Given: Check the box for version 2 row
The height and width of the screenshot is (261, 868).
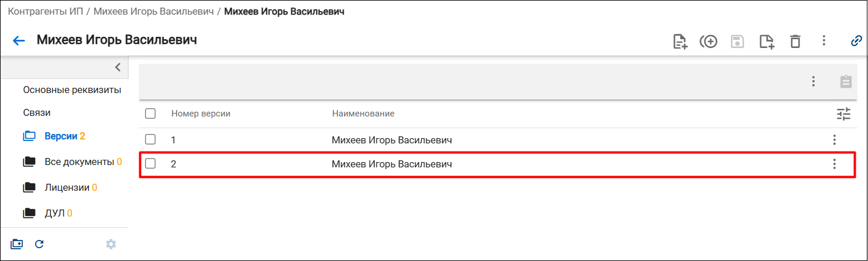Looking at the screenshot, I should 150,164.
